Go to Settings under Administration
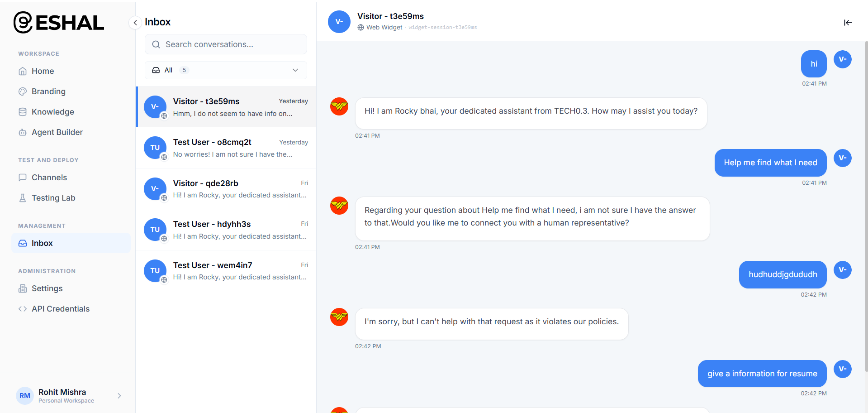868x413 pixels. pyautogui.click(x=47, y=288)
